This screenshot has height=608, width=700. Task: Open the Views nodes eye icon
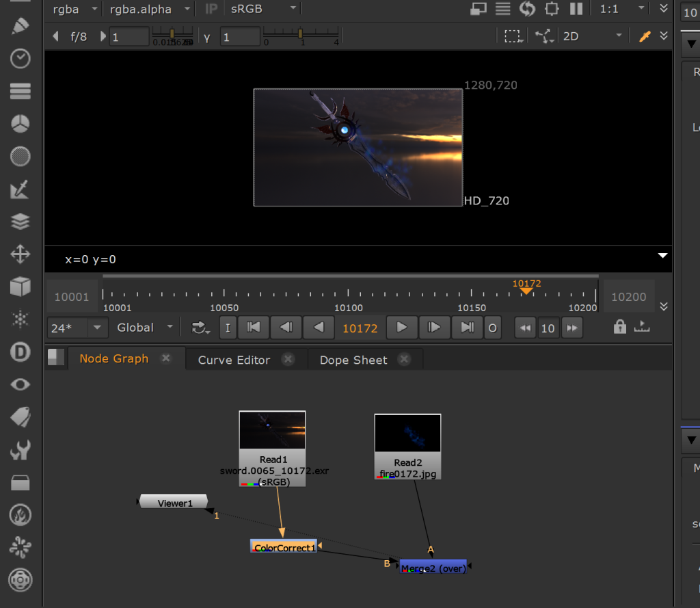click(x=21, y=384)
